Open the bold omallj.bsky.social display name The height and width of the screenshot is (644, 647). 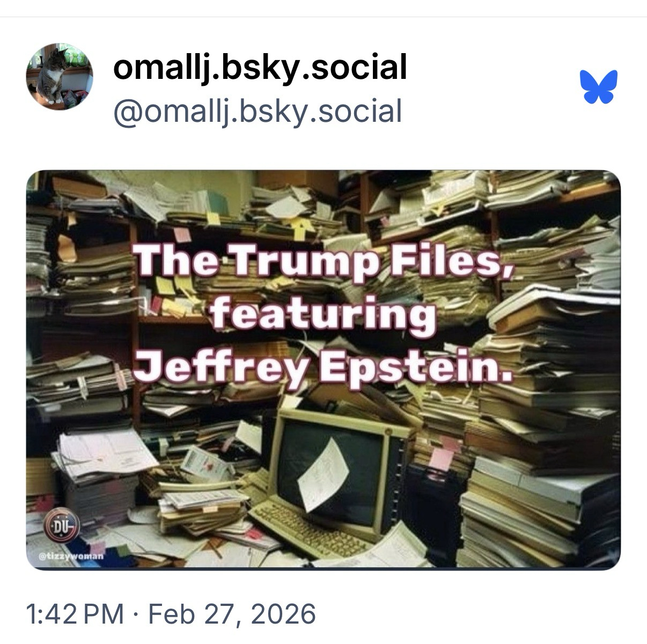(260, 68)
